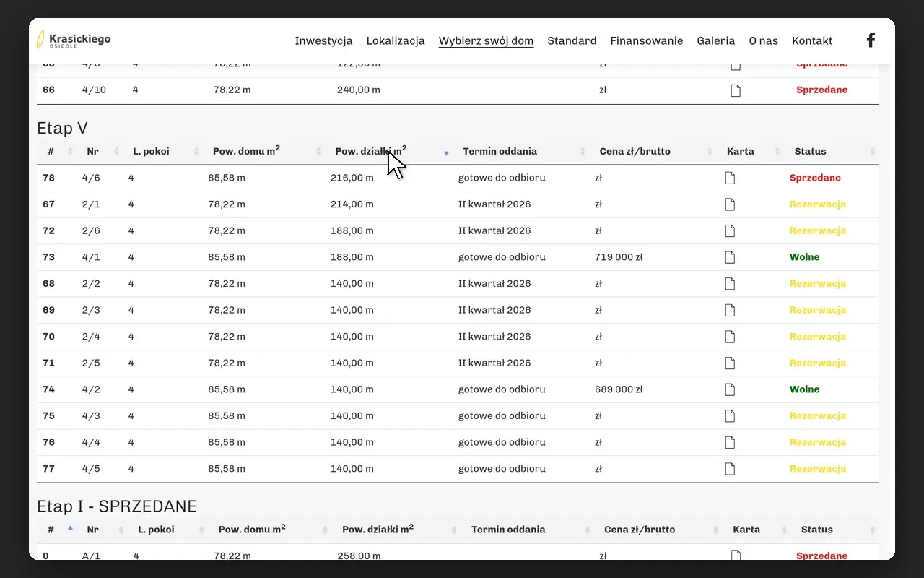Viewport: 924px width, 578px height.
Task: Open the card document icon for house 74
Action: pos(730,389)
